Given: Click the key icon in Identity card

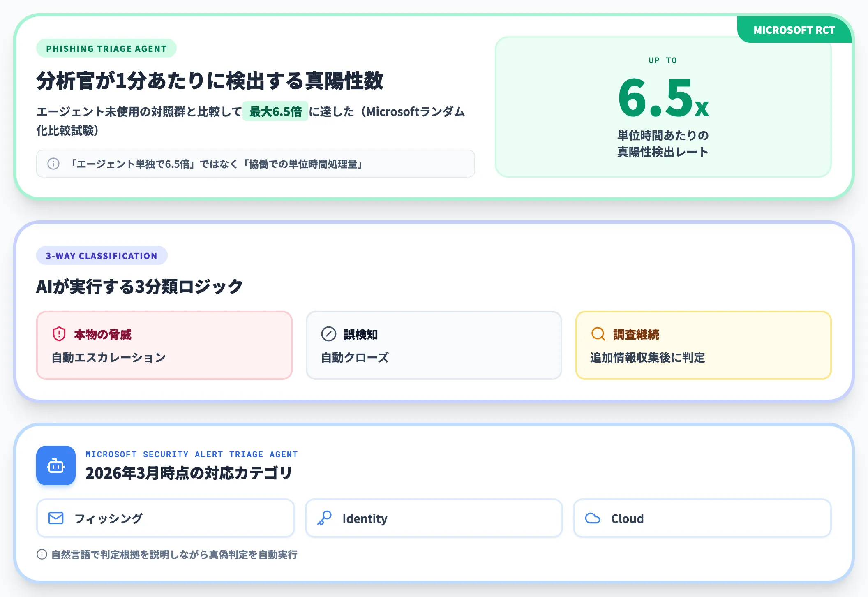Looking at the screenshot, I should pos(324,518).
